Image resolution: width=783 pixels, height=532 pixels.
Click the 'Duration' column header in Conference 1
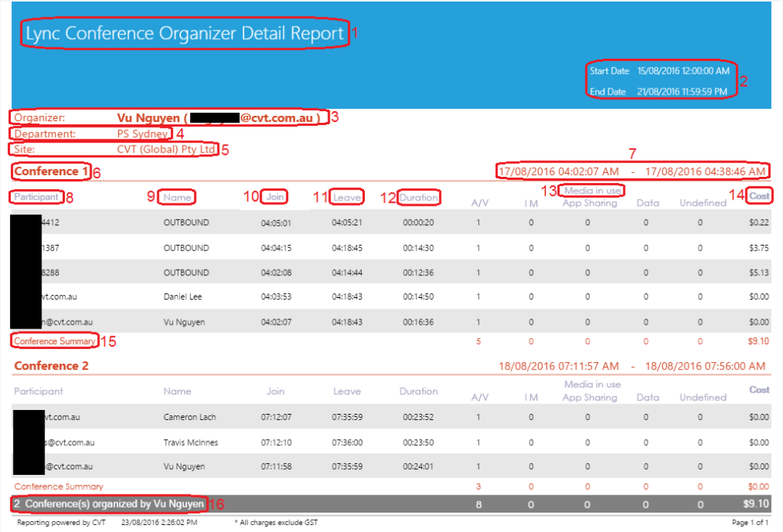(418, 197)
